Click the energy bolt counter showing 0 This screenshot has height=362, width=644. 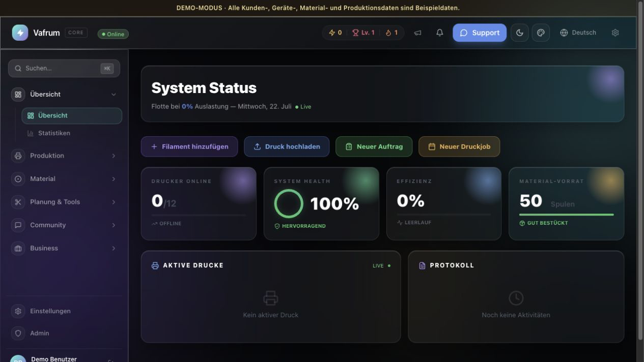pyautogui.click(x=335, y=33)
